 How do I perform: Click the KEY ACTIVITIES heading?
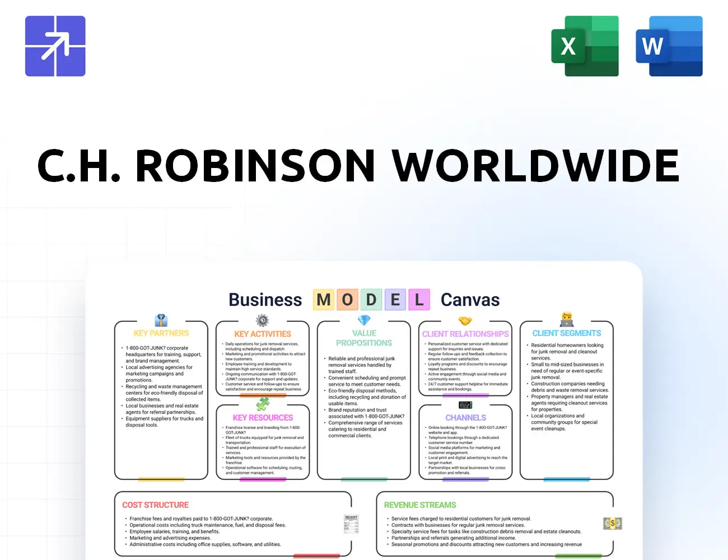(x=263, y=334)
